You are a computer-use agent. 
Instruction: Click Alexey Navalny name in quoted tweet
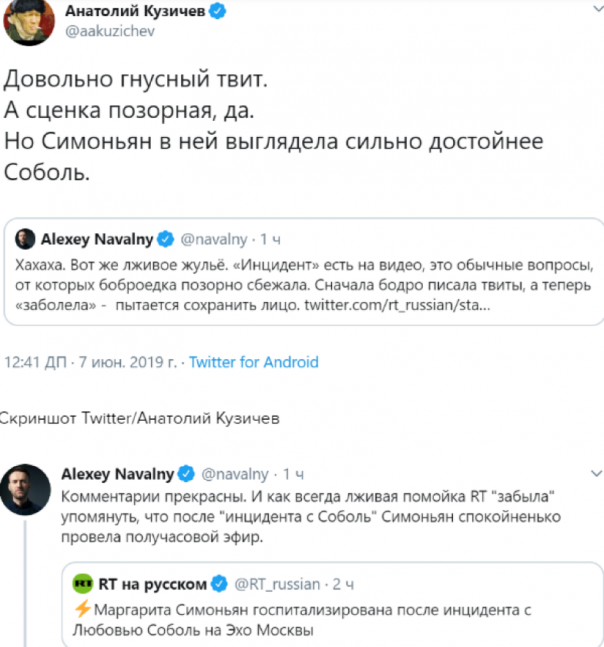pyautogui.click(x=95, y=240)
